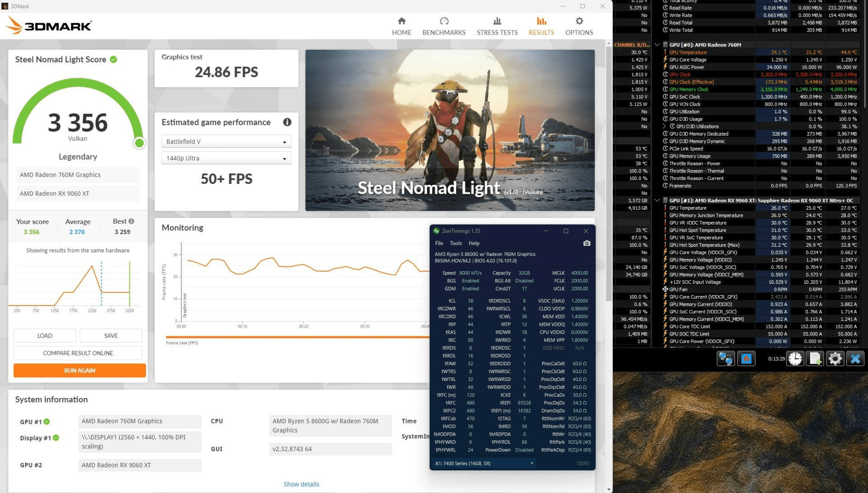Collapse the GPU [#1] RX 9060 XT group
Screen dimensions: 868x493
click(657, 200)
